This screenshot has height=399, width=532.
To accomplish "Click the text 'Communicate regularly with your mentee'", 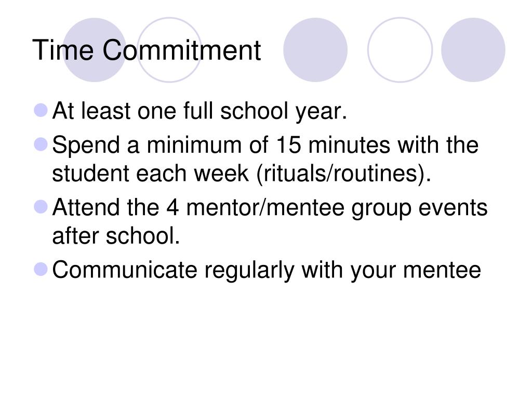I will [x=267, y=271].
